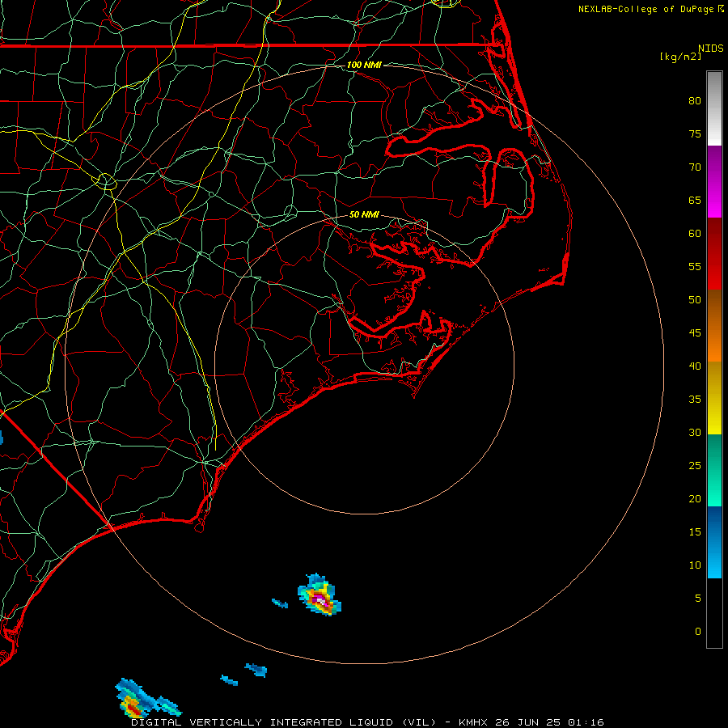Image resolution: width=728 pixels, height=728 pixels.
Task: Click the 40 value on the scale
Action: (x=695, y=366)
